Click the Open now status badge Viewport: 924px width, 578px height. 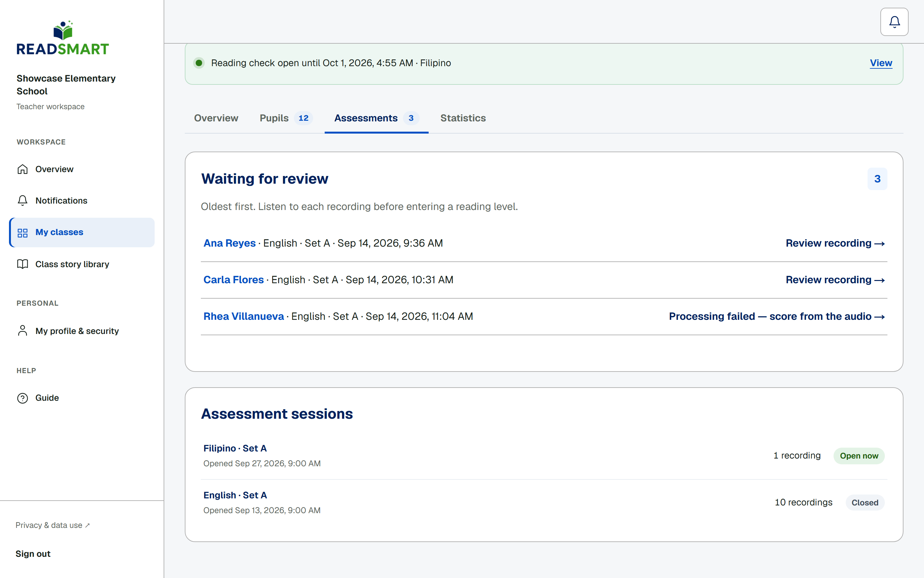[859, 456]
